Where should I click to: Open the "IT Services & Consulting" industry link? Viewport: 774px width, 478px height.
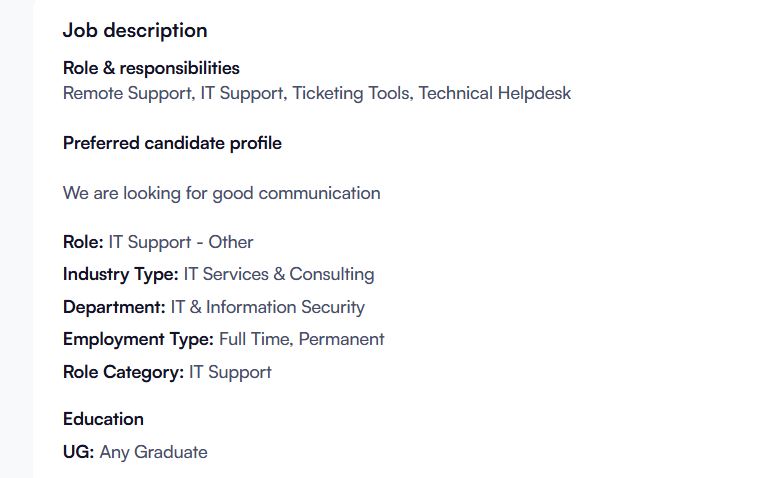point(278,274)
